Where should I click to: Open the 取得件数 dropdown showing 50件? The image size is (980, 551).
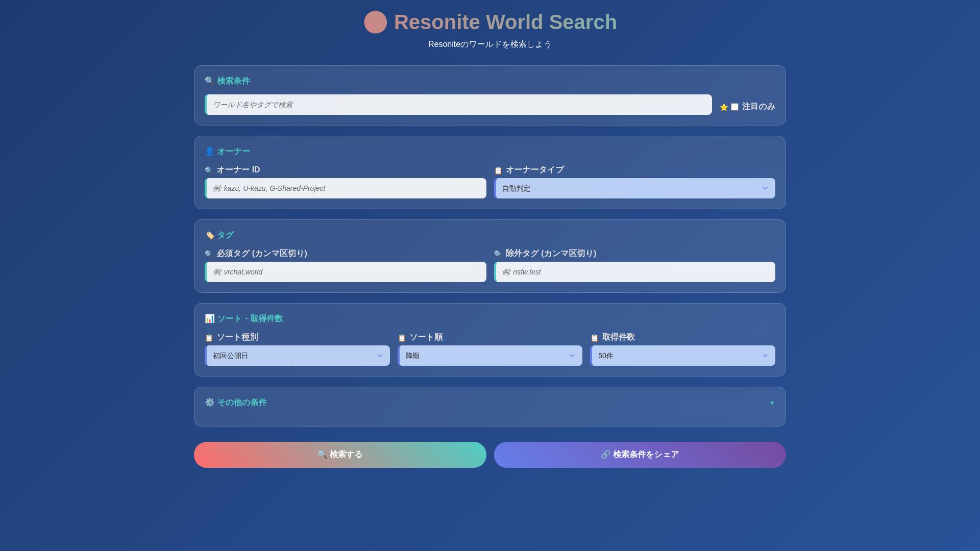682,356
